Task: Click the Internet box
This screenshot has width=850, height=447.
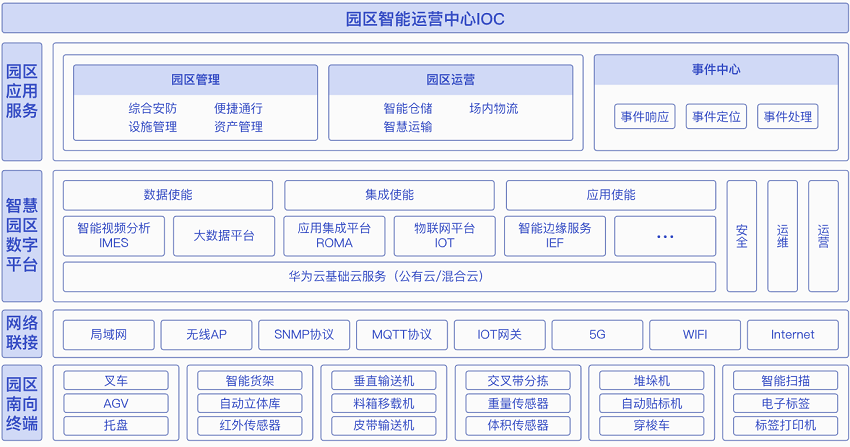Action: point(793,335)
